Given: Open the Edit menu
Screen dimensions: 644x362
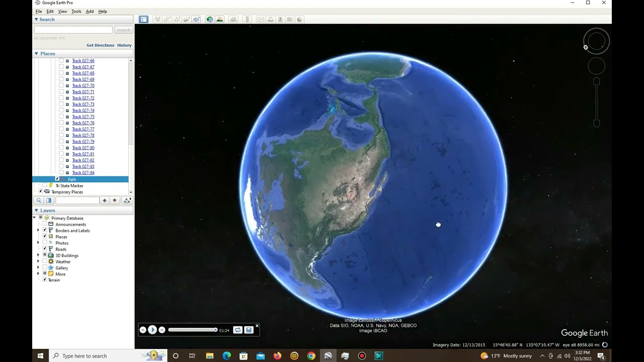Looking at the screenshot, I should pyautogui.click(x=50, y=11).
